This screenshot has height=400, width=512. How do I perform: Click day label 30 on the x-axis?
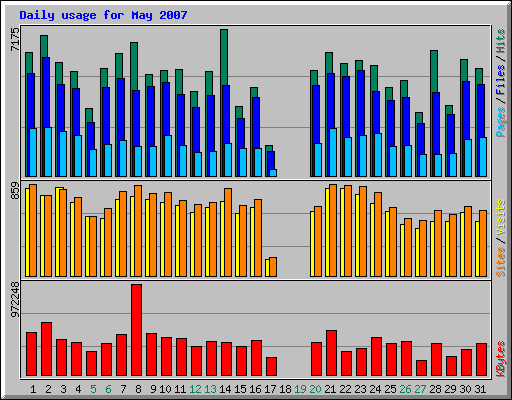tap(465, 389)
